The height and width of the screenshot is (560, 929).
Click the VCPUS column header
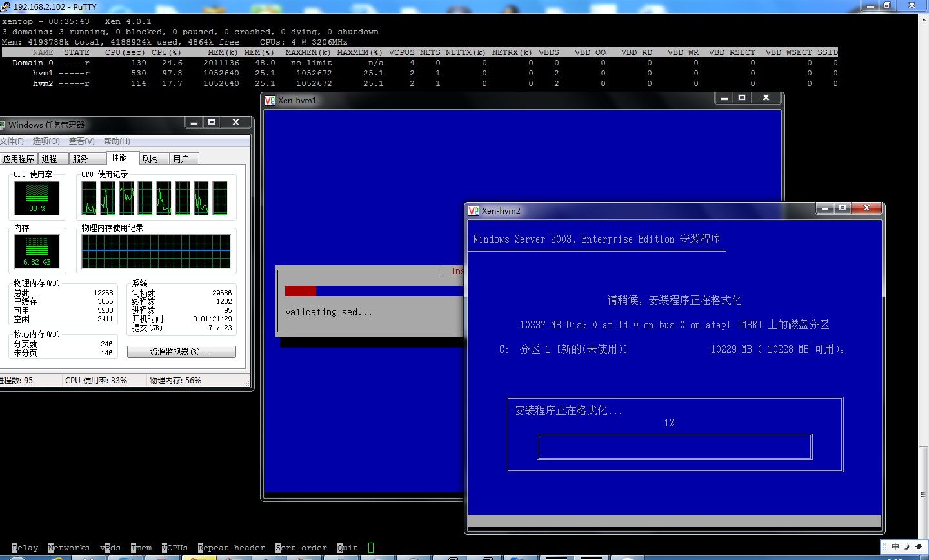pyautogui.click(x=402, y=52)
